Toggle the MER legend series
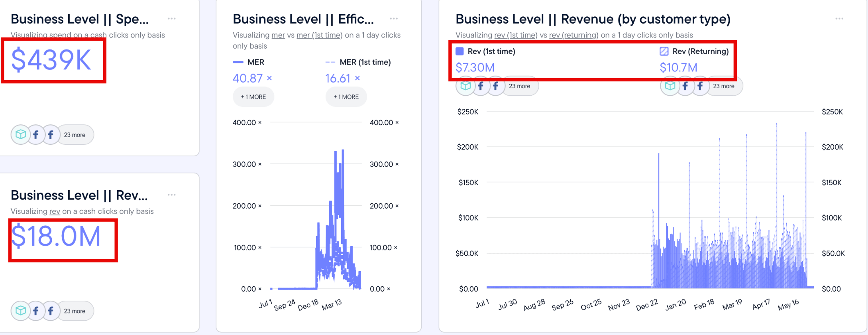The height and width of the screenshot is (335, 868). click(249, 62)
